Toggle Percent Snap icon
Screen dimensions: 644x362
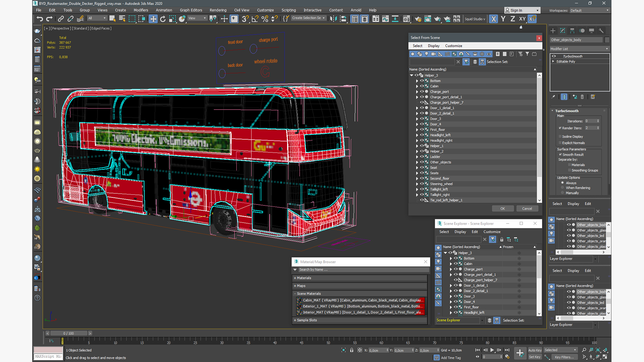(x=265, y=19)
